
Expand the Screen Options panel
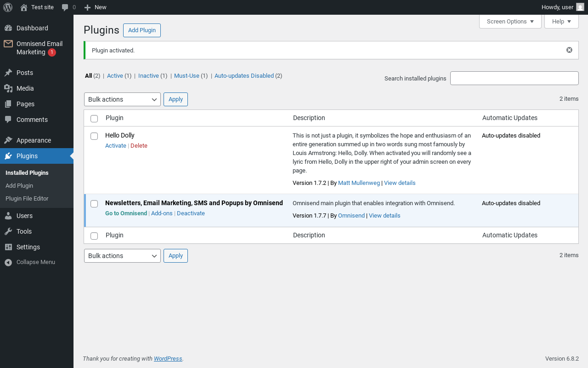click(510, 22)
